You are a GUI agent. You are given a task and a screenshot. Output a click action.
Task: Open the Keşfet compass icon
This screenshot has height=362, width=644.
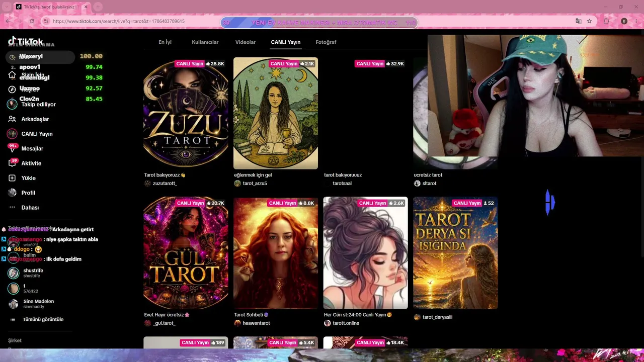click(x=12, y=89)
